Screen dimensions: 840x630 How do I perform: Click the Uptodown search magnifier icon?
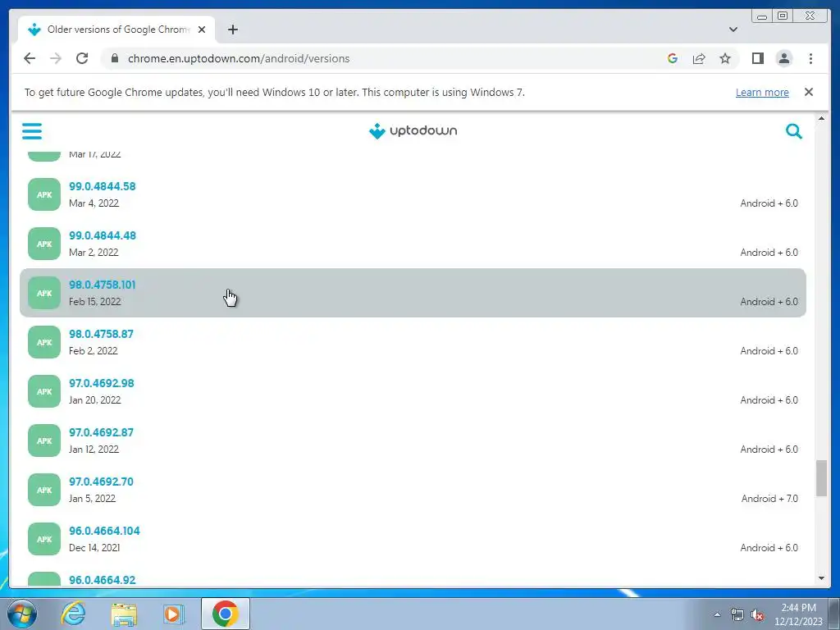(793, 130)
